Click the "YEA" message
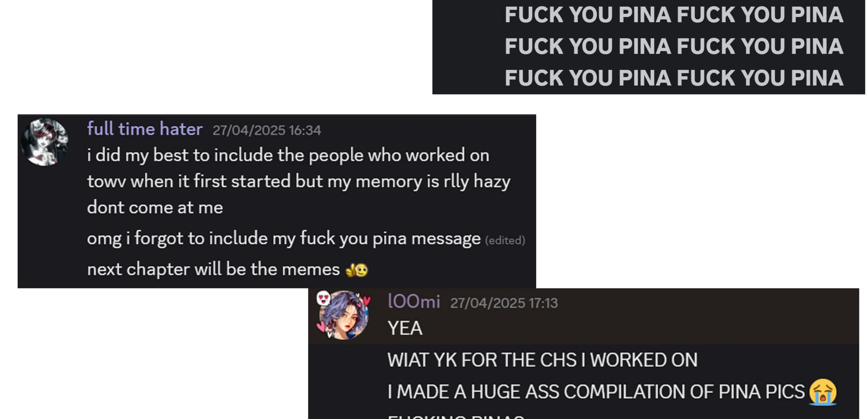The width and height of the screenshot is (868, 419). [x=405, y=329]
